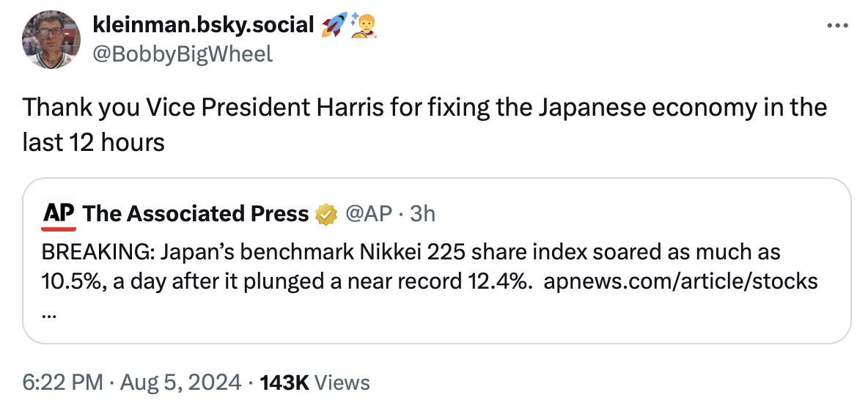The height and width of the screenshot is (403, 868).
Task: Open the apnews.com/article/stocks link
Action: tap(681, 281)
